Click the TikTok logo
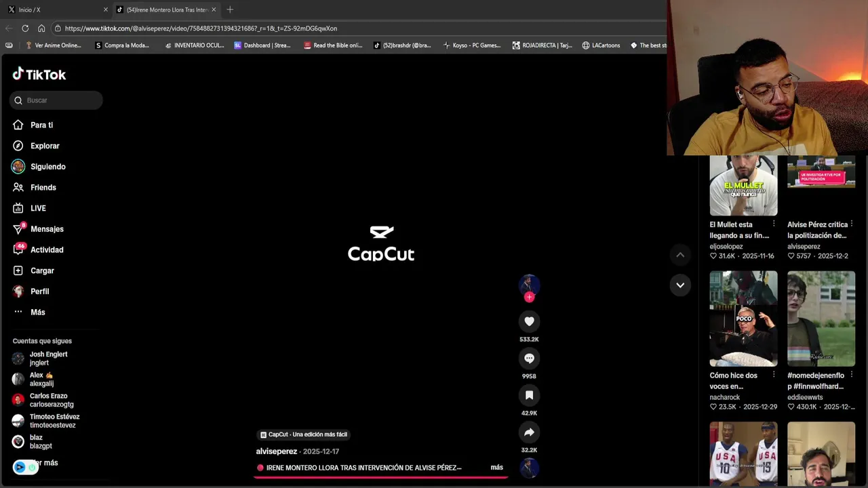This screenshot has height=488, width=868. tap(39, 74)
